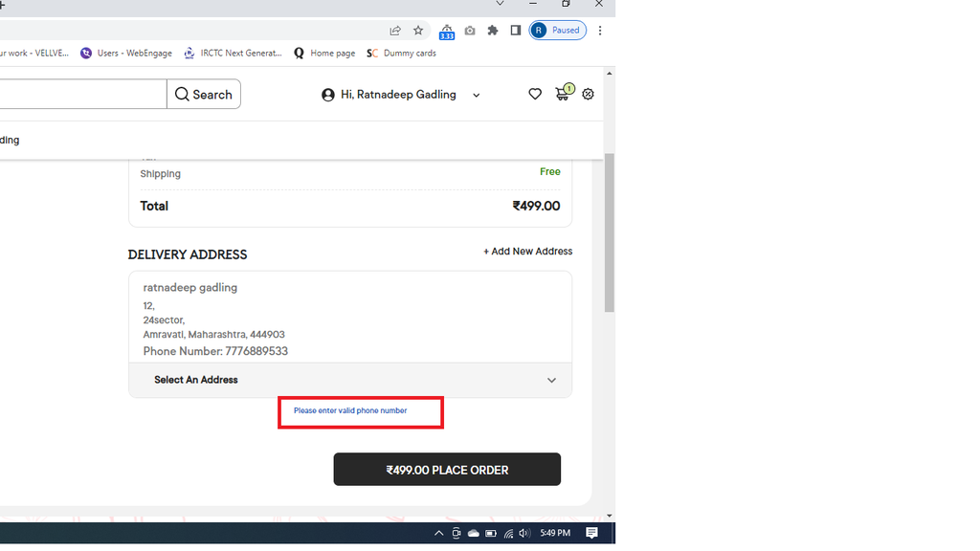Open the tab search chevron in the title bar
980x551 pixels.
click(x=500, y=4)
